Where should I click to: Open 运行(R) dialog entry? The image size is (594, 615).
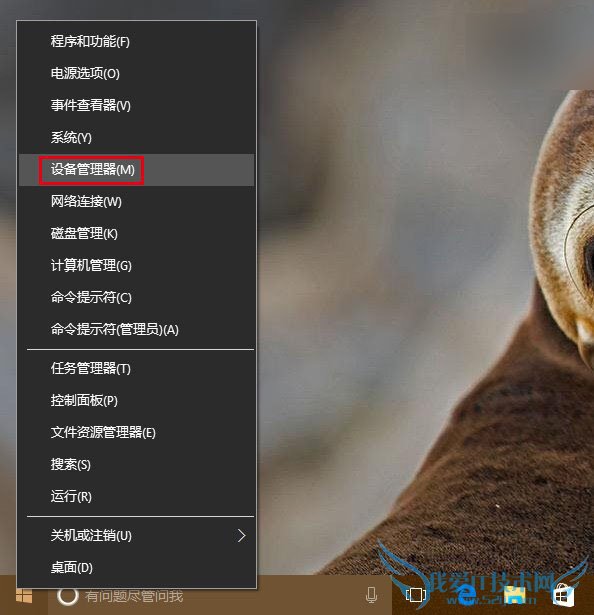[137, 497]
